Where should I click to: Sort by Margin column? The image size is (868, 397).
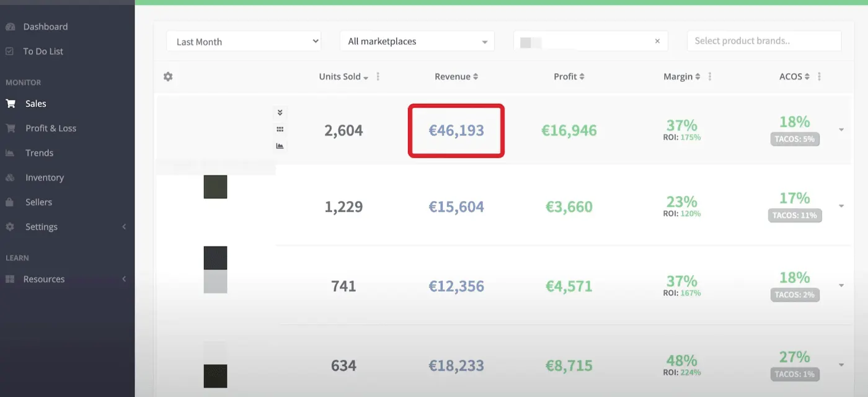682,77
